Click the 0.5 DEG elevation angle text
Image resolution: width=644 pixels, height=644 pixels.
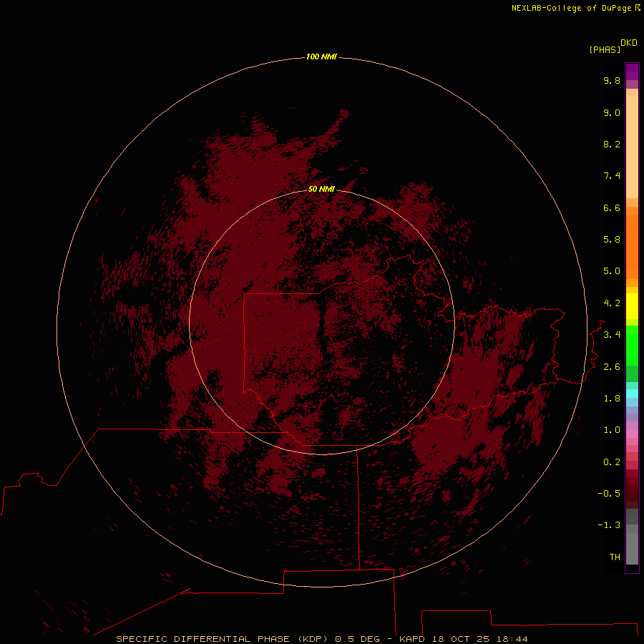[357, 639]
